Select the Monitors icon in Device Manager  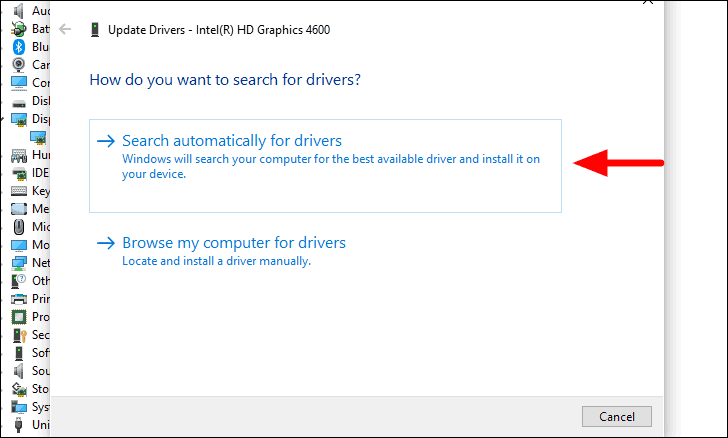pyautogui.click(x=19, y=245)
